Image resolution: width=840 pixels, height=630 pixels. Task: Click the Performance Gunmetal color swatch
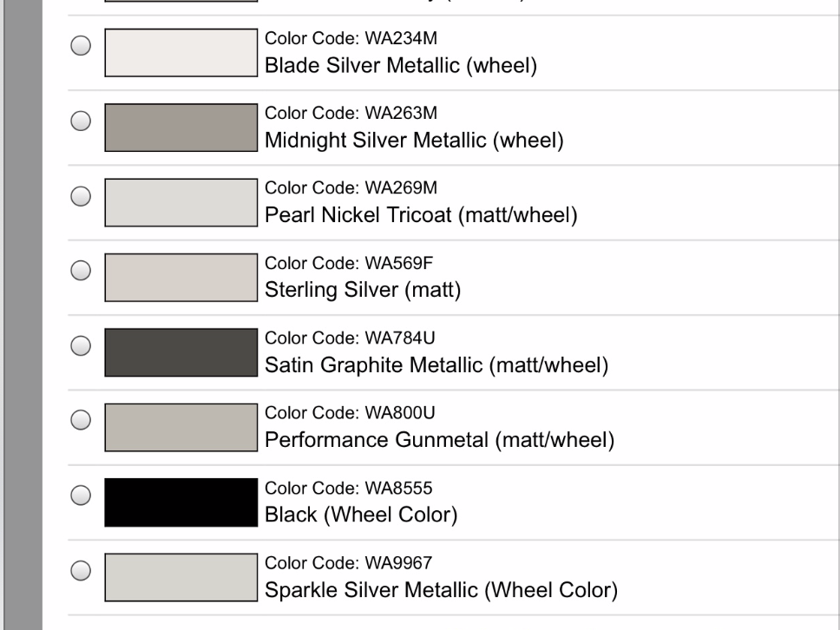click(x=180, y=426)
